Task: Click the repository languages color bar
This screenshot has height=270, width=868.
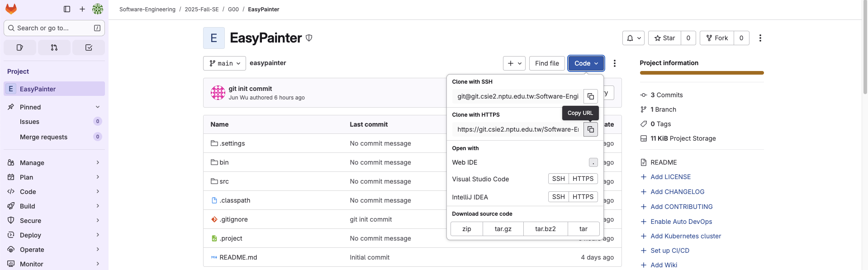Action: tap(701, 73)
